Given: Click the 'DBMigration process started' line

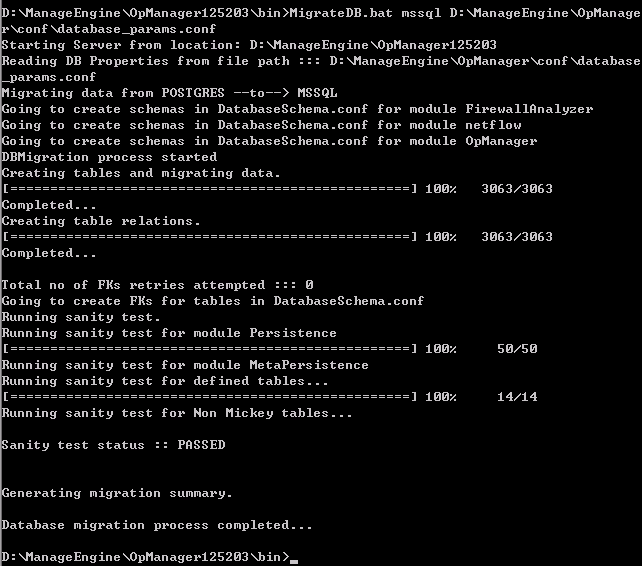Looking at the screenshot, I should pos(109,157).
